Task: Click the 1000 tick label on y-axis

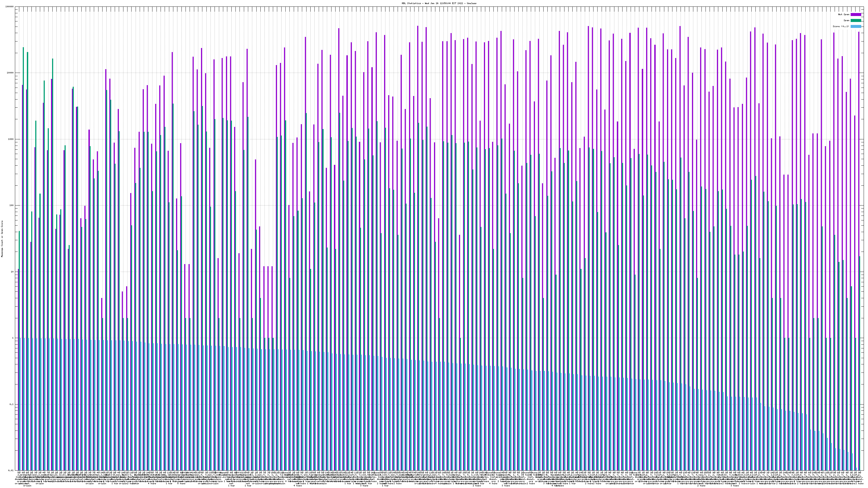Action: (x=11, y=139)
